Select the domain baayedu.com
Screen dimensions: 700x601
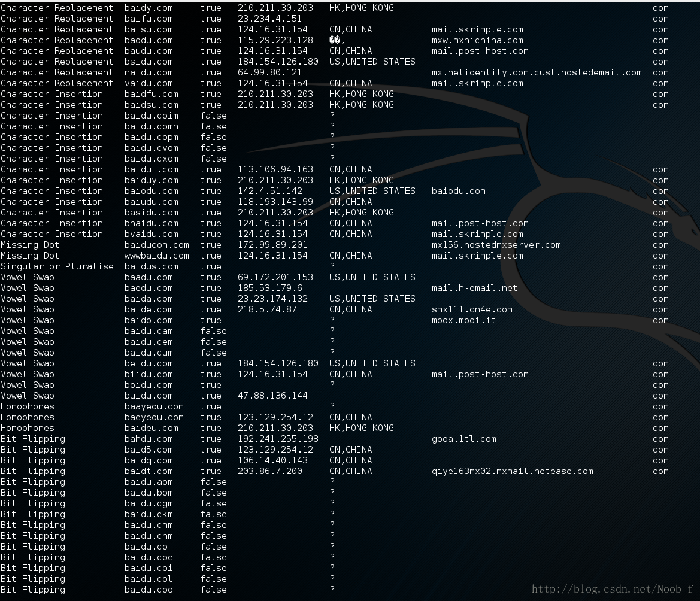(x=154, y=406)
